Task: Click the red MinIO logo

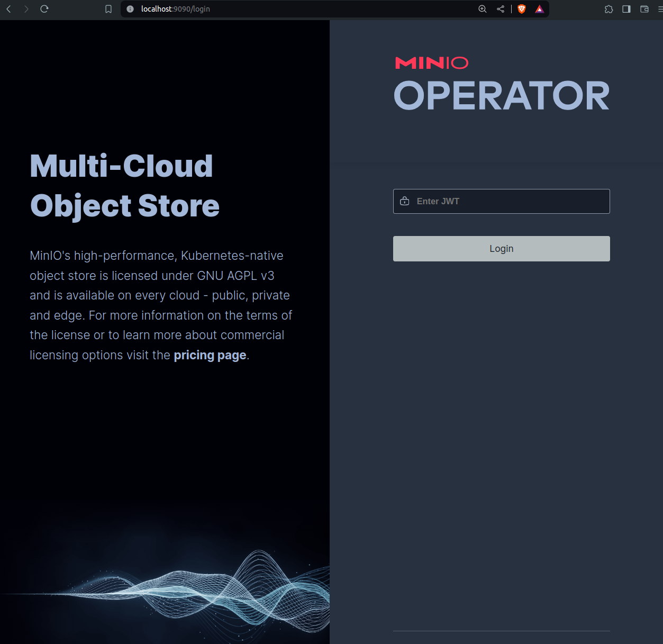Action: tap(432, 63)
